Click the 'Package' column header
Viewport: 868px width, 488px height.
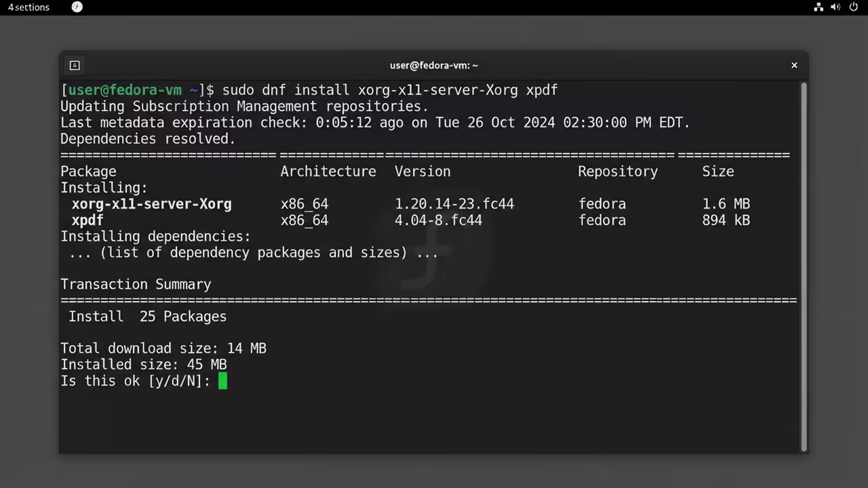88,171
